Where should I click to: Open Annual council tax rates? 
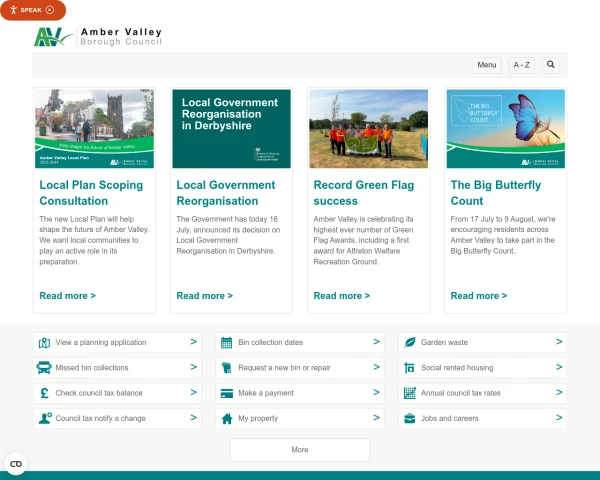(461, 393)
